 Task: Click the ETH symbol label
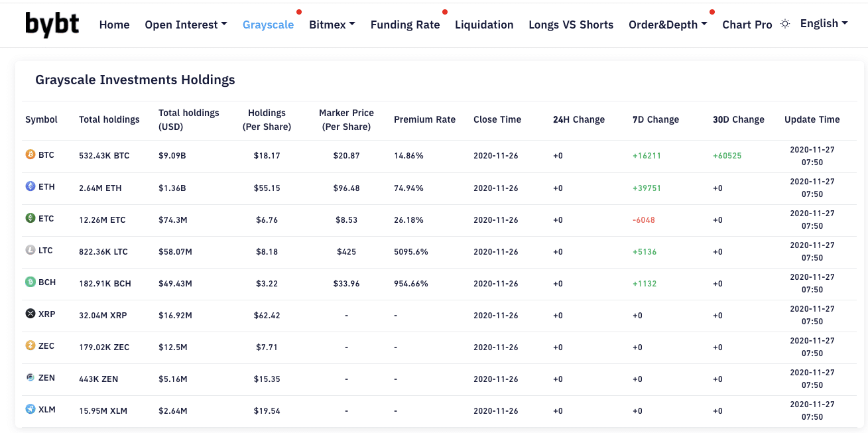(x=46, y=186)
